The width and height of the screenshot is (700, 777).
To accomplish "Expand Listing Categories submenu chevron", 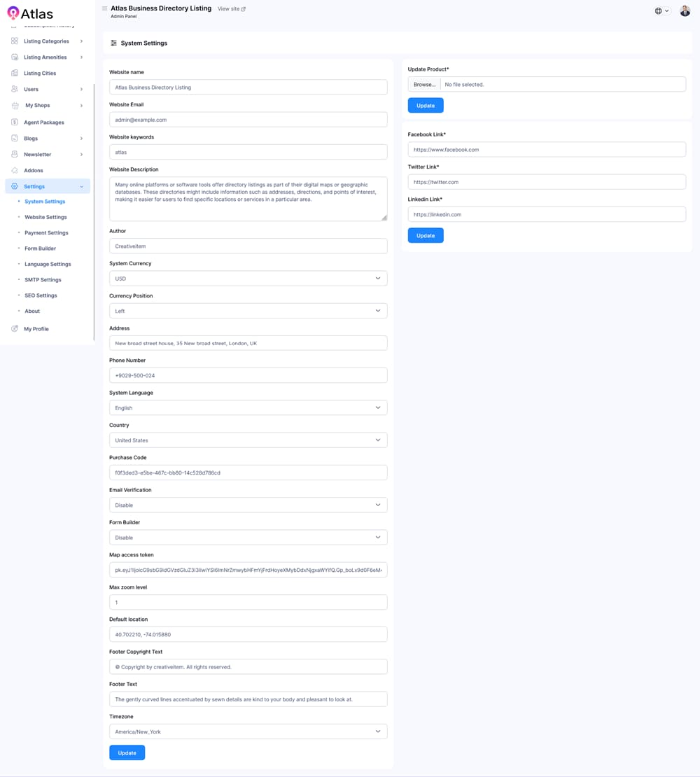I will click(x=81, y=41).
